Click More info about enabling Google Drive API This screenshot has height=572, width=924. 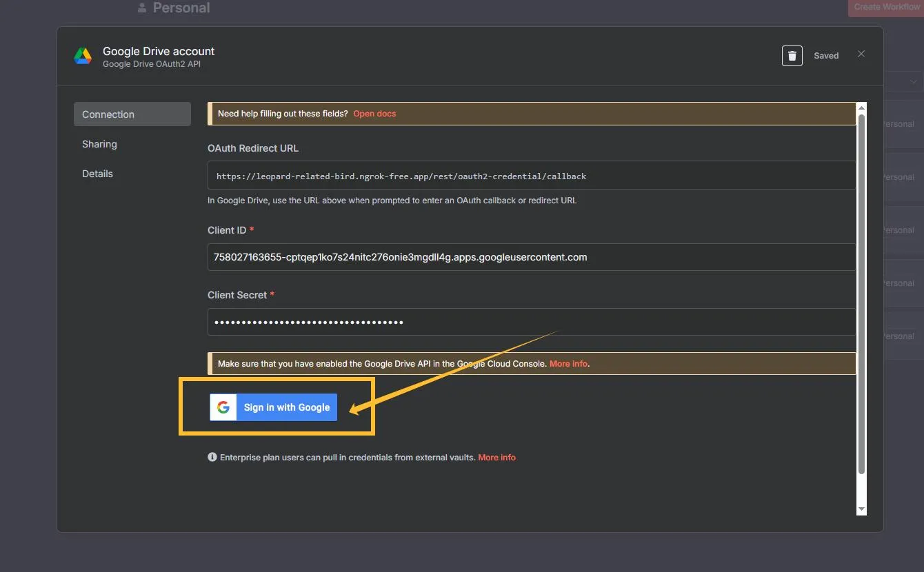[x=568, y=363]
